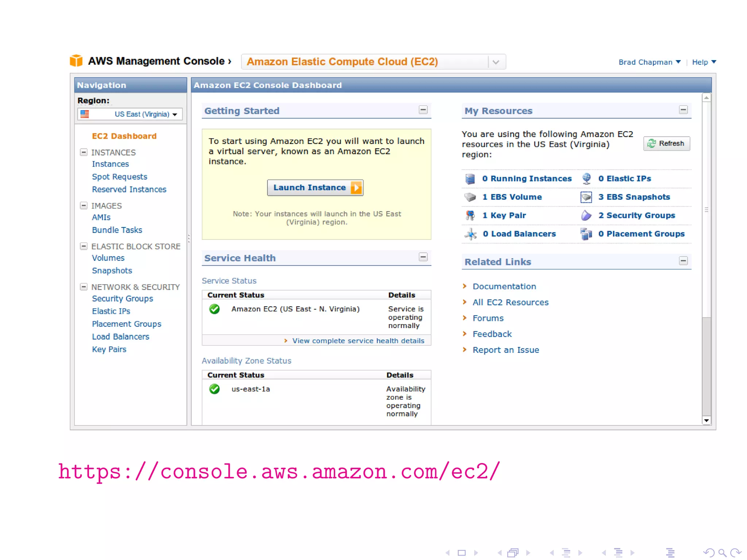Minimize the Getting Started panel
Image resolution: width=747 pixels, height=560 pixels.
[x=423, y=110]
